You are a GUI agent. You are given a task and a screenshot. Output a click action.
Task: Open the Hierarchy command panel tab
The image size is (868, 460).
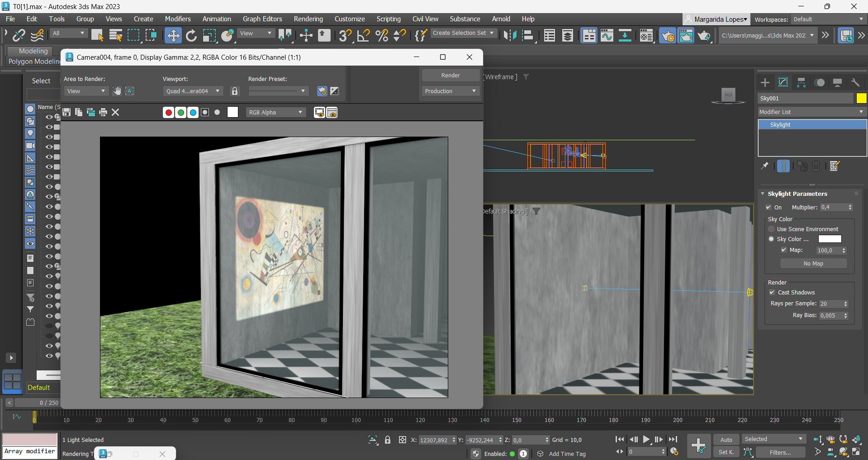click(801, 82)
